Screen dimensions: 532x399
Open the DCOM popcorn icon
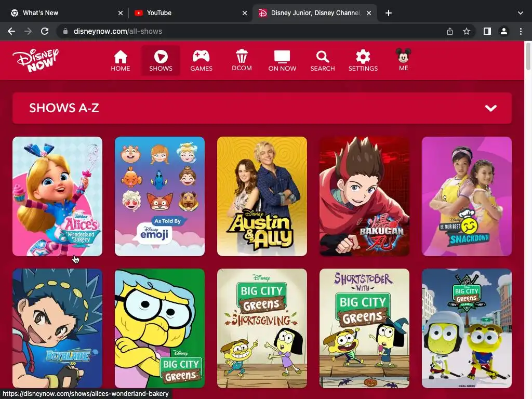click(x=242, y=56)
